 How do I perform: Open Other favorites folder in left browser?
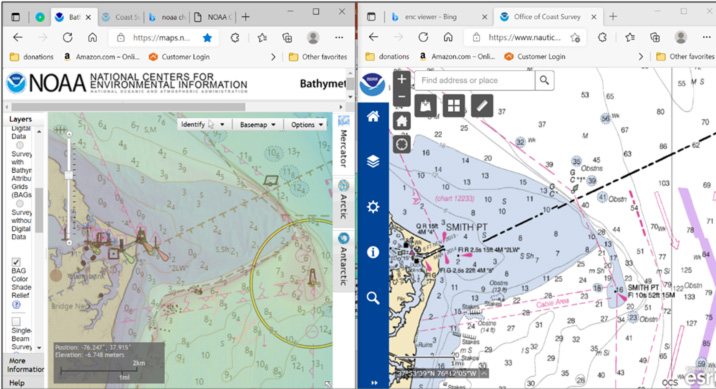(318, 57)
